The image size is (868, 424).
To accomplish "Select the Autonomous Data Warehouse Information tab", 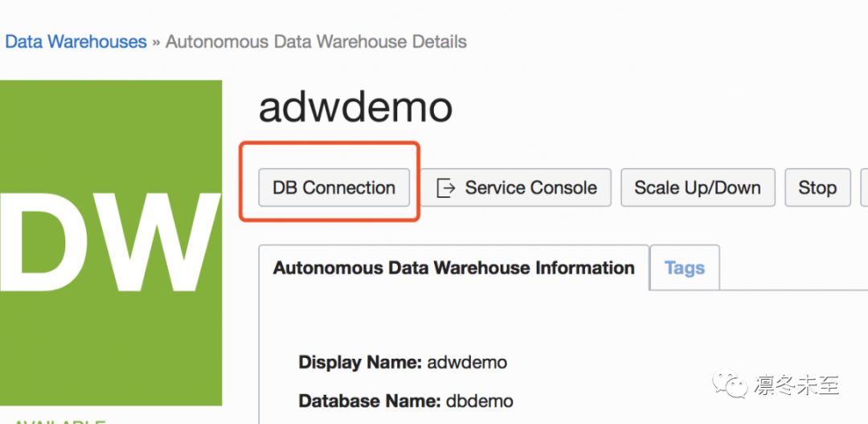I will (453, 268).
